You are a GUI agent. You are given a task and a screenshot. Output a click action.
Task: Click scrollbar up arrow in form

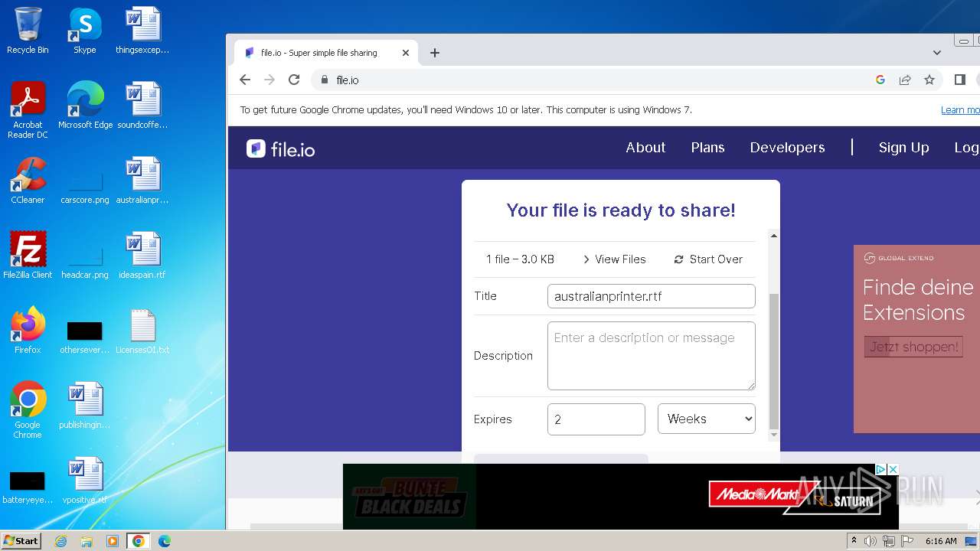(x=773, y=236)
